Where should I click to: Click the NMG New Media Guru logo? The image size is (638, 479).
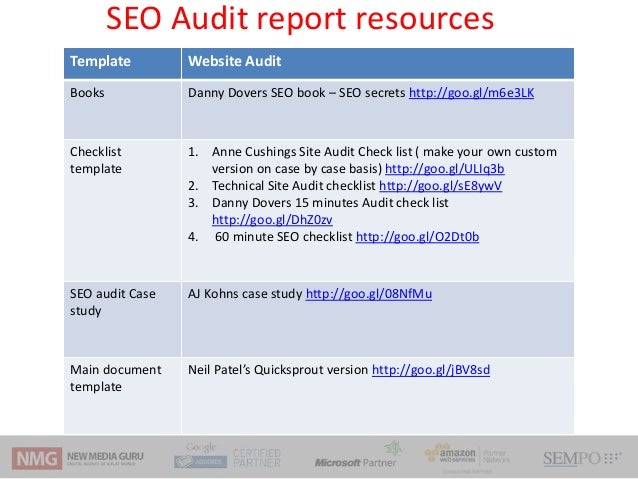coord(79,458)
